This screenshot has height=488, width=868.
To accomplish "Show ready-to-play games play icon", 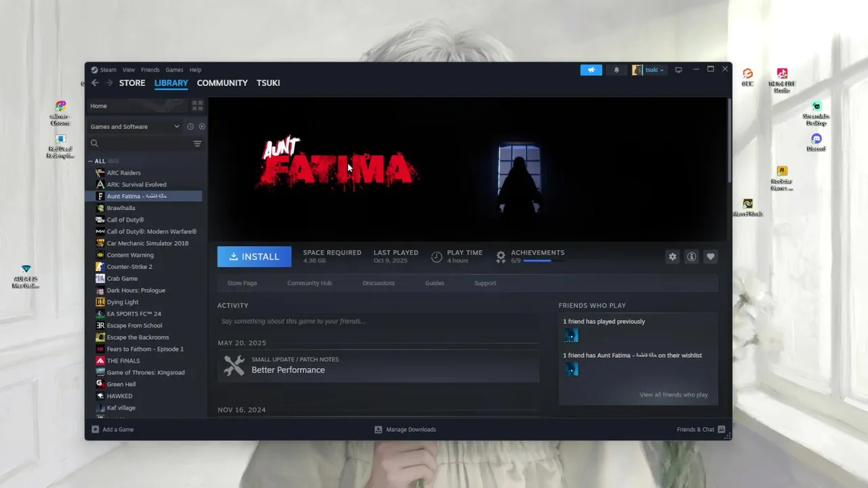I will [202, 127].
